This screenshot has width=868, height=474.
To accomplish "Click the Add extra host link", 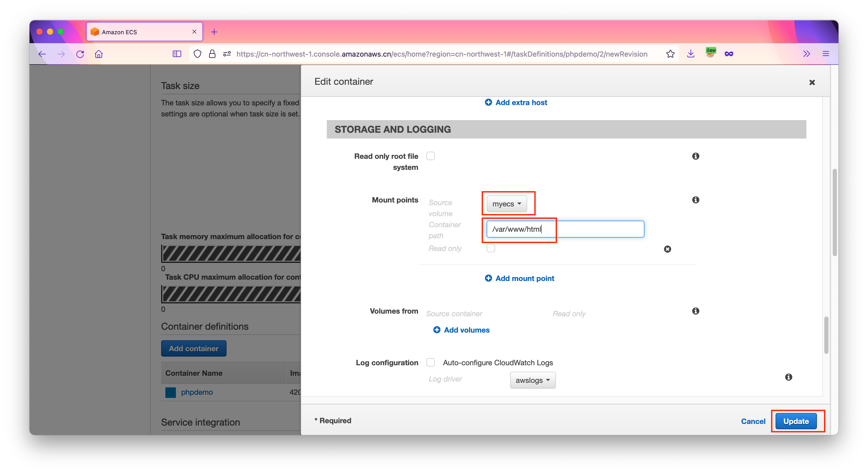I will click(521, 102).
